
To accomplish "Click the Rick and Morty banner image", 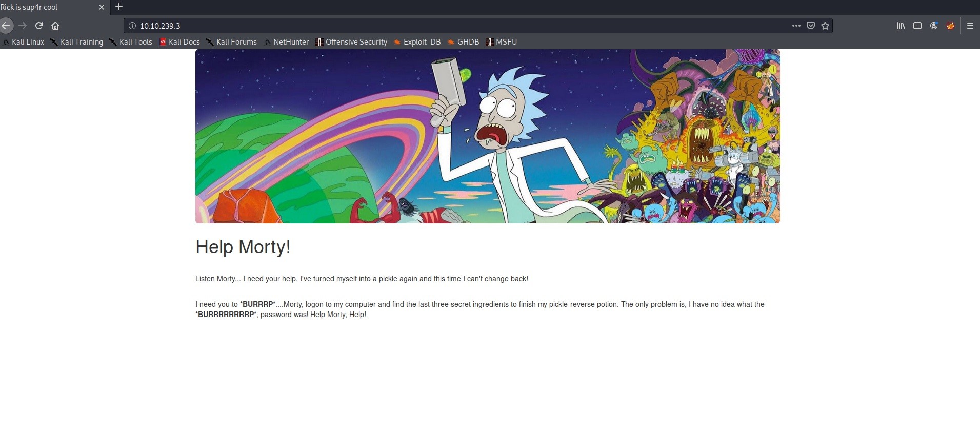I will pos(487,136).
